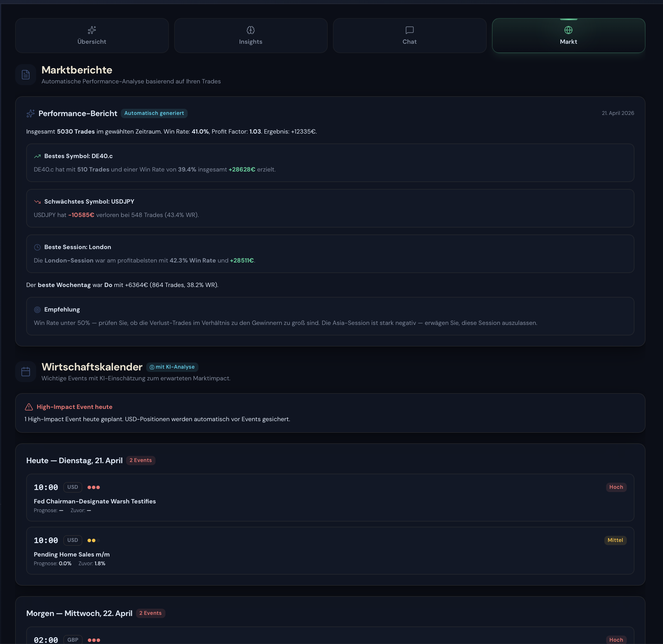Click the USD tag on the 10:00 Fed event
Viewport: 663px width, 644px height.
pyautogui.click(x=72, y=487)
